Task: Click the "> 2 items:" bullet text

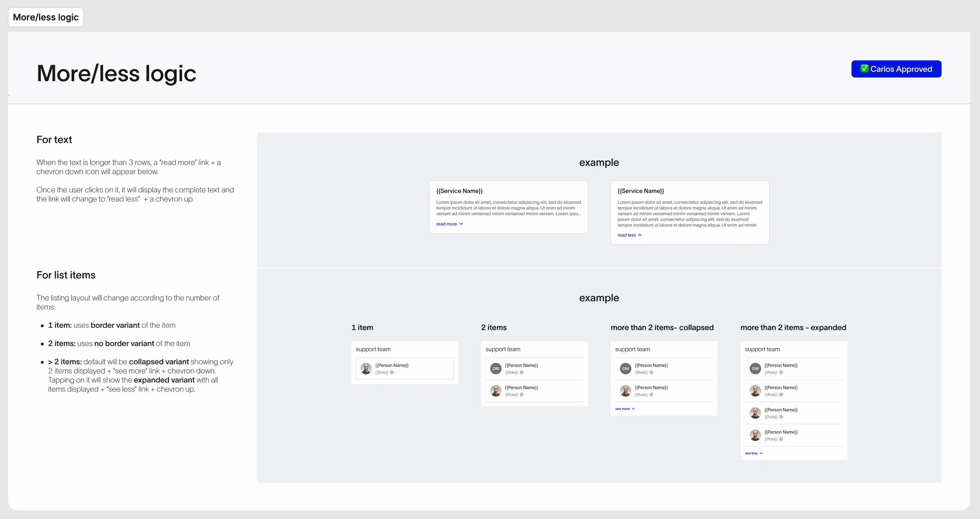Action: (65, 362)
